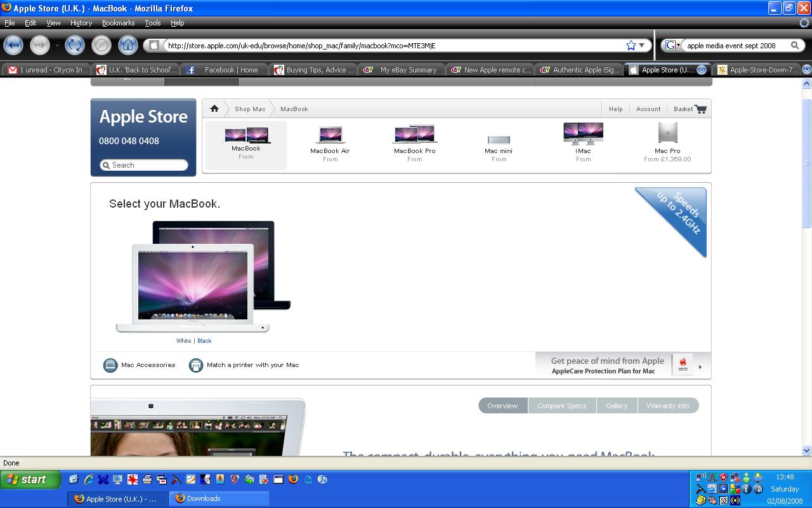Click the Overview tab
The image size is (812, 508).
tap(502, 406)
